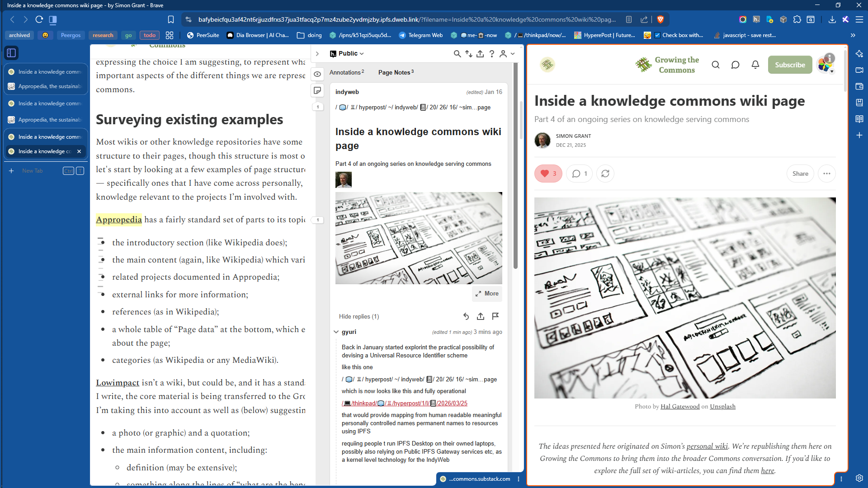This screenshot has height=488, width=868.
Task: Click the annotation's sketch wireframe thumbnail
Action: (418, 238)
